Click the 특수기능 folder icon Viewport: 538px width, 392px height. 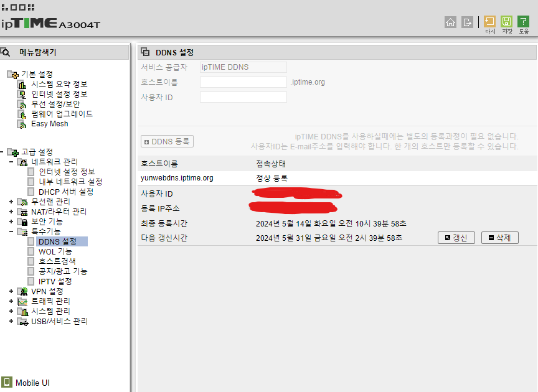(x=22, y=231)
